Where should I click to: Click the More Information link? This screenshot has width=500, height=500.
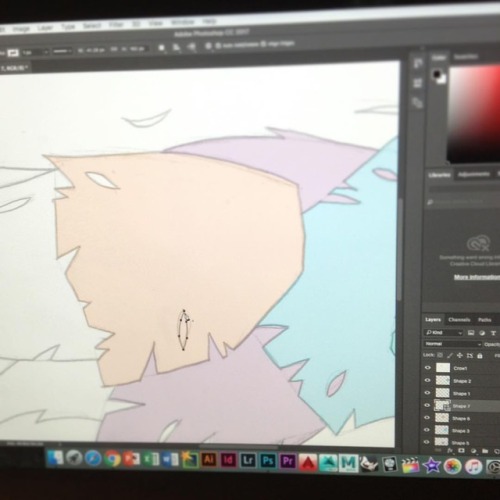pyautogui.click(x=477, y=277)
